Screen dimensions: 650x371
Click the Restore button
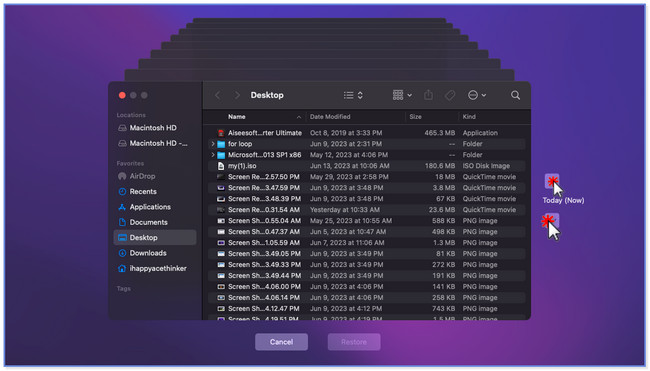354,342
